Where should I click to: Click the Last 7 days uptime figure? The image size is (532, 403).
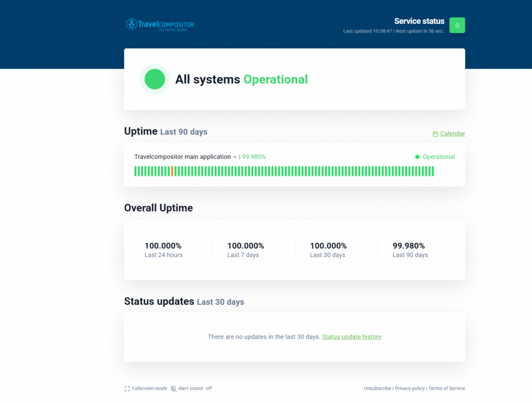[x=246, y=246]
